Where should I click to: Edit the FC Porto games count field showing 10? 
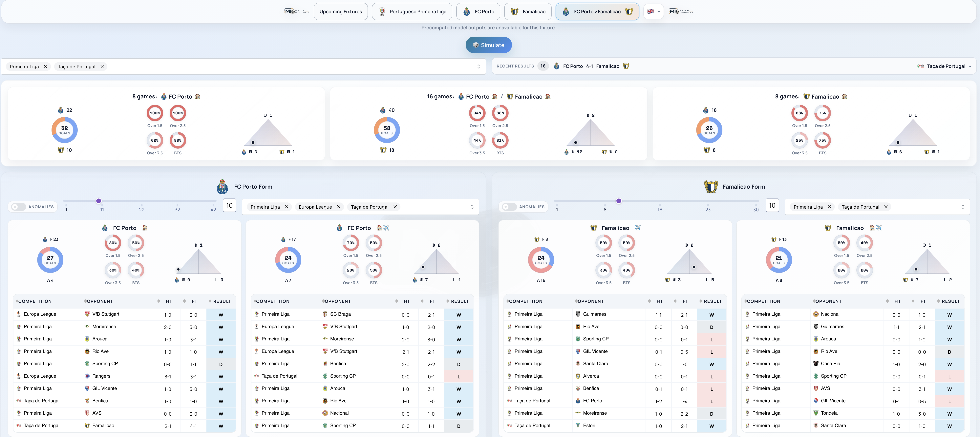(229, 206)
